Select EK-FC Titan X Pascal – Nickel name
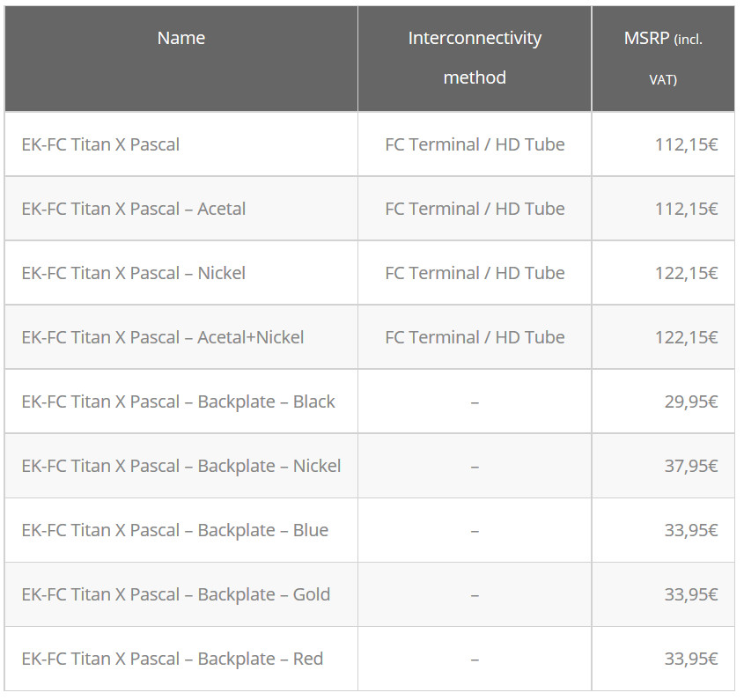This screenshot has width=744, height=700. tap(133, 273)
